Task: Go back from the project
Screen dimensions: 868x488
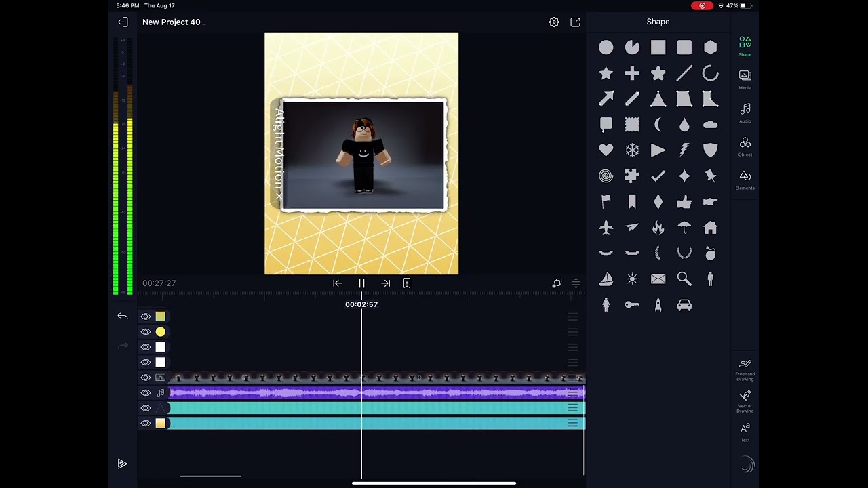Action: pos(123,22)
